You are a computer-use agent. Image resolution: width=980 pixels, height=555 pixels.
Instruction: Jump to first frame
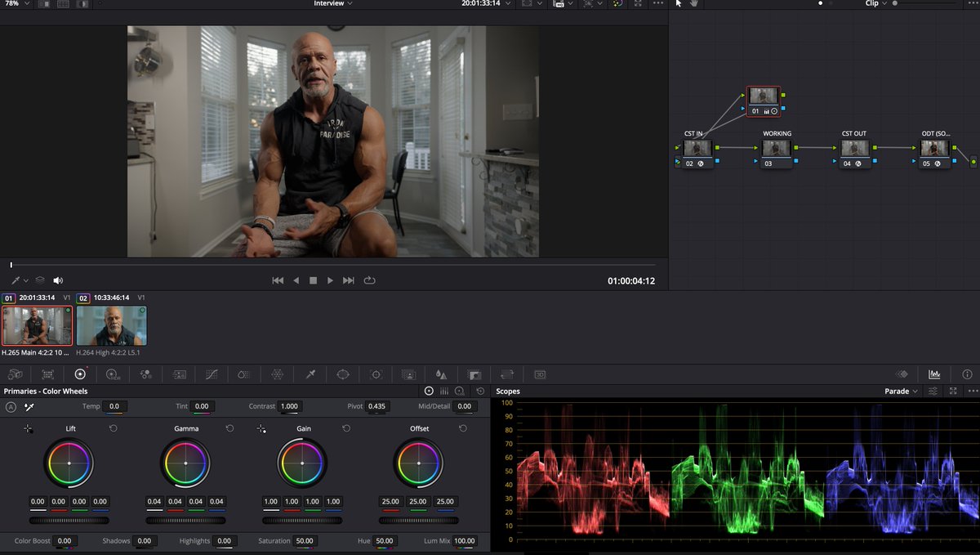coord(278,280)
